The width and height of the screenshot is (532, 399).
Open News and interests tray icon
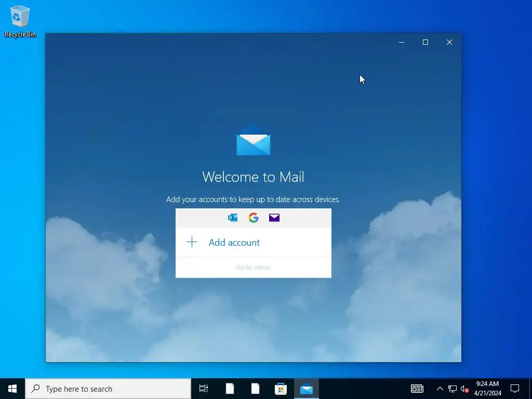417,389
